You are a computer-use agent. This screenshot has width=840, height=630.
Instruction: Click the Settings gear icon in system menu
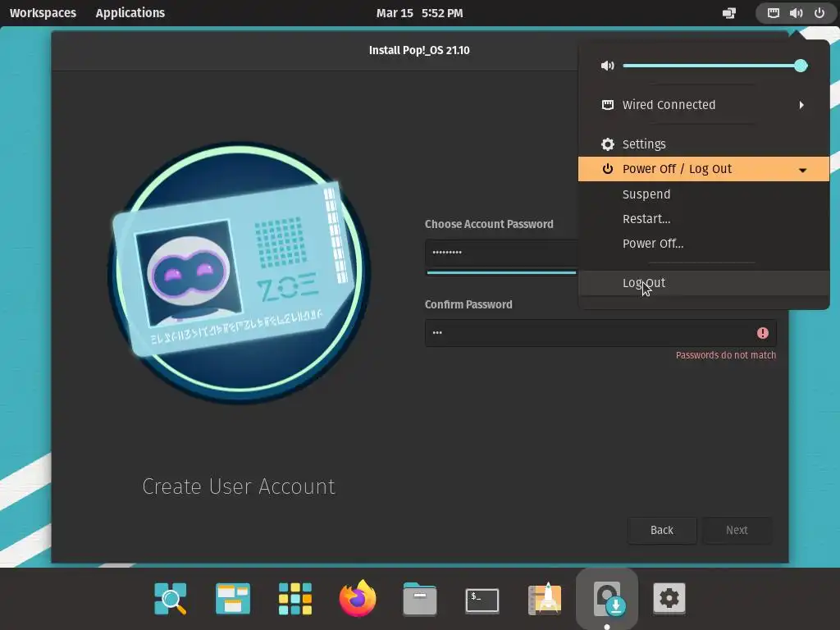click(x=608, y=144)
